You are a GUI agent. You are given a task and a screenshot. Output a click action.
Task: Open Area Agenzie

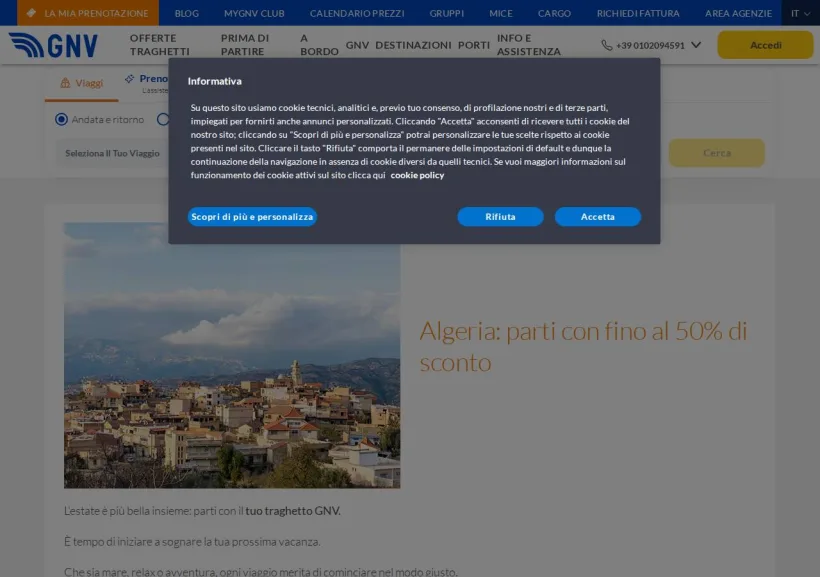[738, 13]
